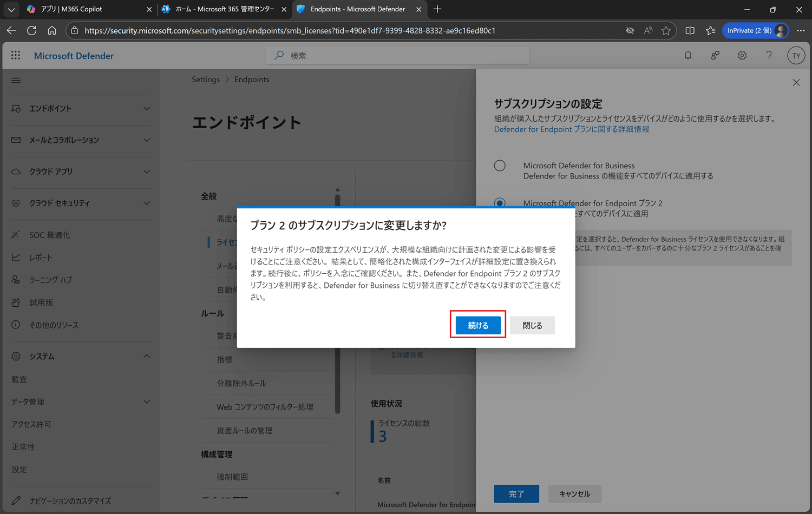Open the community people icon in the header
This screenshot has height=514, width=812.
tap(715, 55)
